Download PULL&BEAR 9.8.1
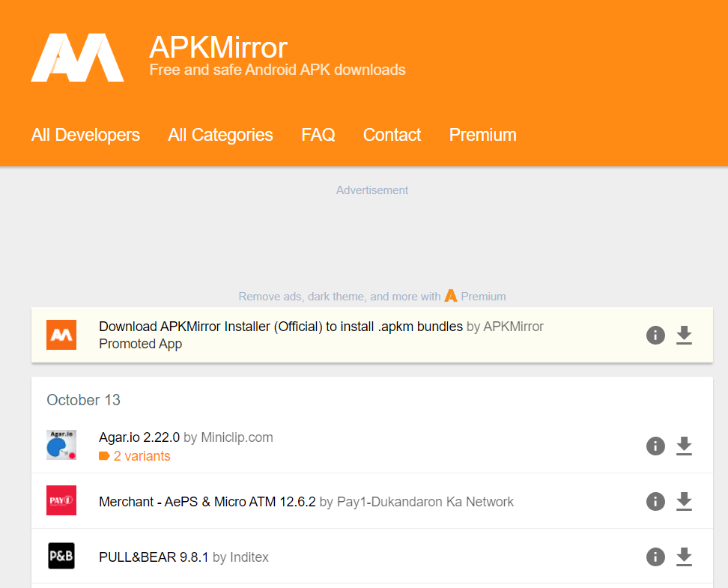Image resolution: width=728 pixels, height=588 pixels. click(x=684, y=557)
